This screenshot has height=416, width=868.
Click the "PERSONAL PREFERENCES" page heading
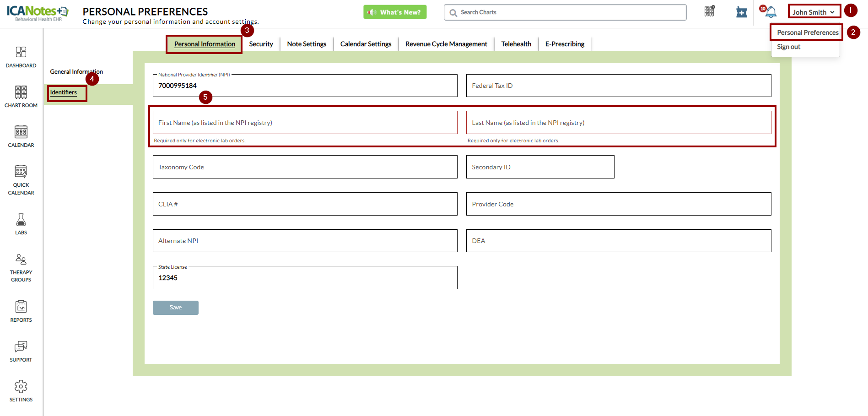(145, 12)
